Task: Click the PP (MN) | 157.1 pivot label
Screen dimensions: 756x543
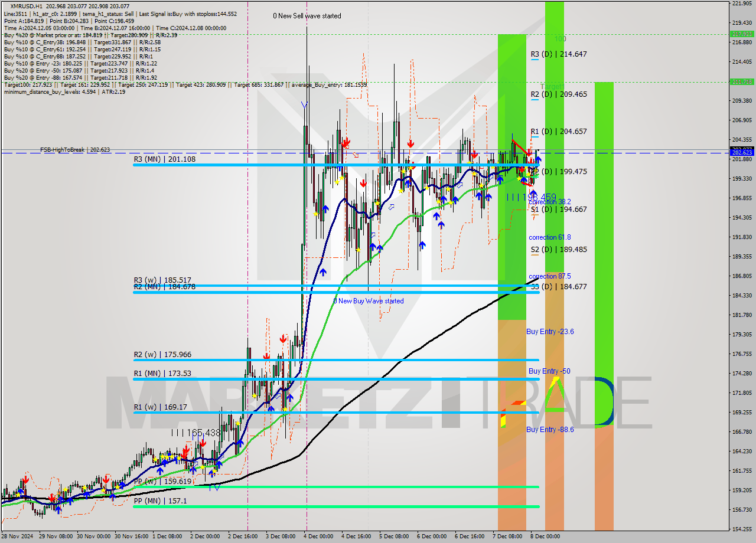Action: coord(160,501)
